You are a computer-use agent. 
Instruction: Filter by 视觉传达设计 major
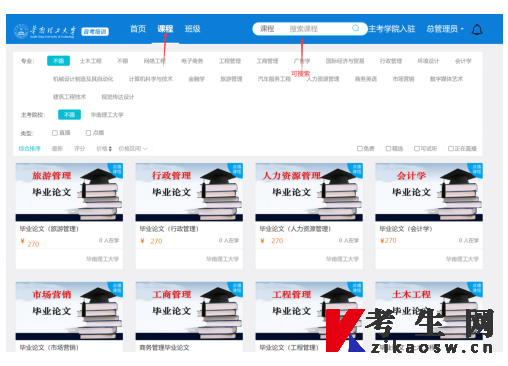(x=118, y=97)
